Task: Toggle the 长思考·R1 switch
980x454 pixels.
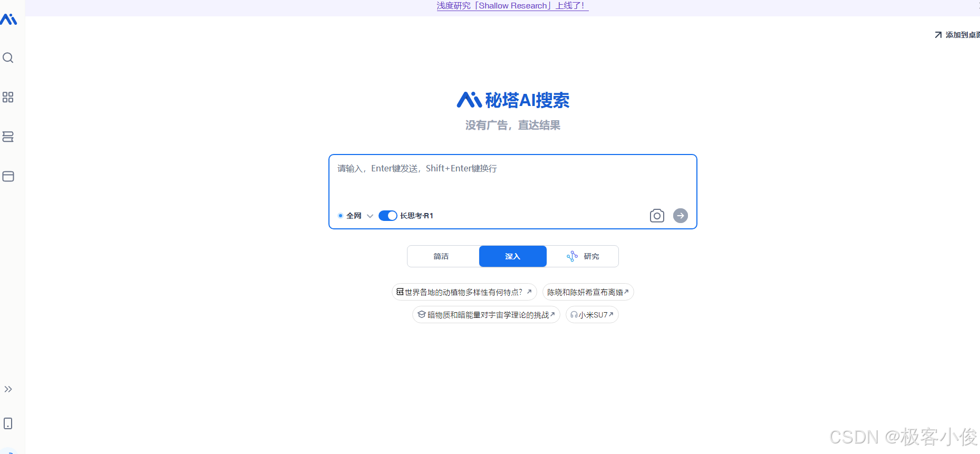Action: 388,216
